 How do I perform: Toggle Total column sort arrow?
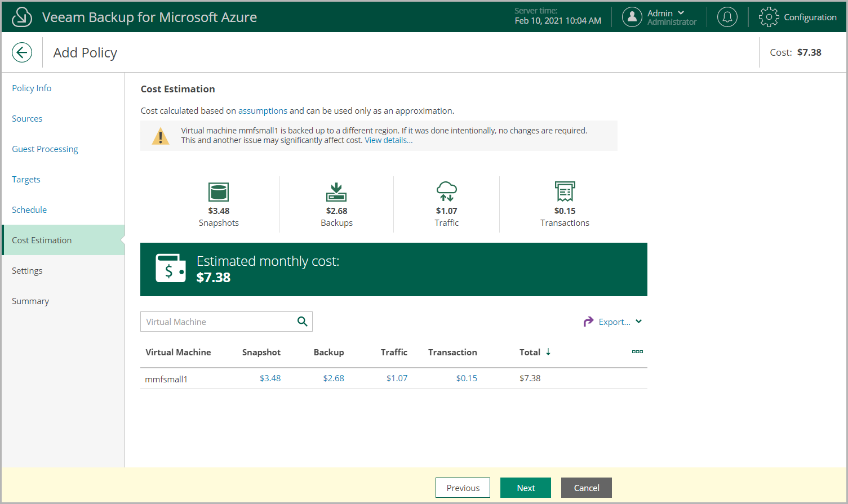pos(548,352)
